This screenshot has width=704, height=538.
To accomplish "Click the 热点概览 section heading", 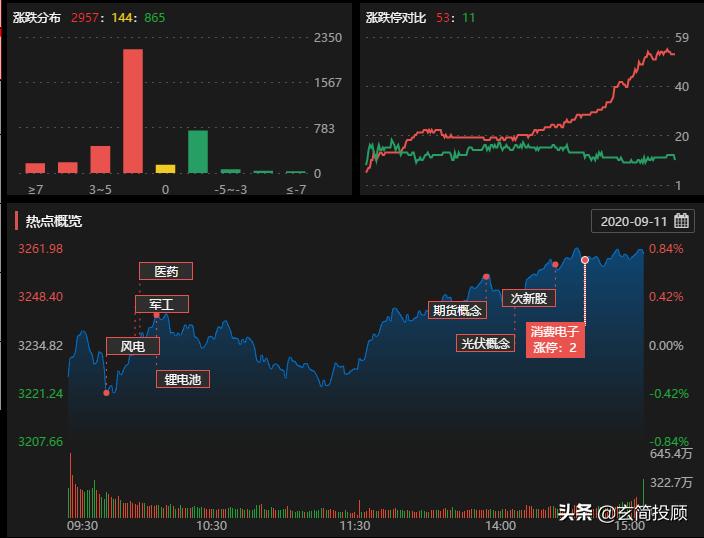I will [54, 221].
